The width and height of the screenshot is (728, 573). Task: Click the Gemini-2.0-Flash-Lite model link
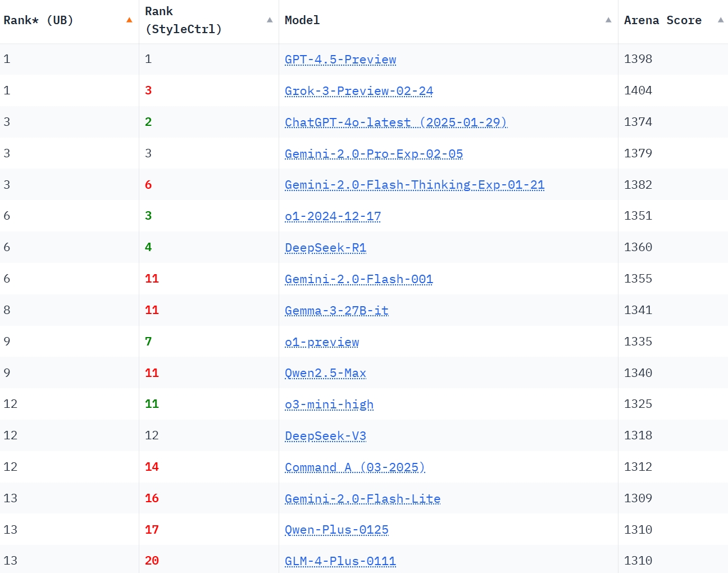click(x=363, y=499)
